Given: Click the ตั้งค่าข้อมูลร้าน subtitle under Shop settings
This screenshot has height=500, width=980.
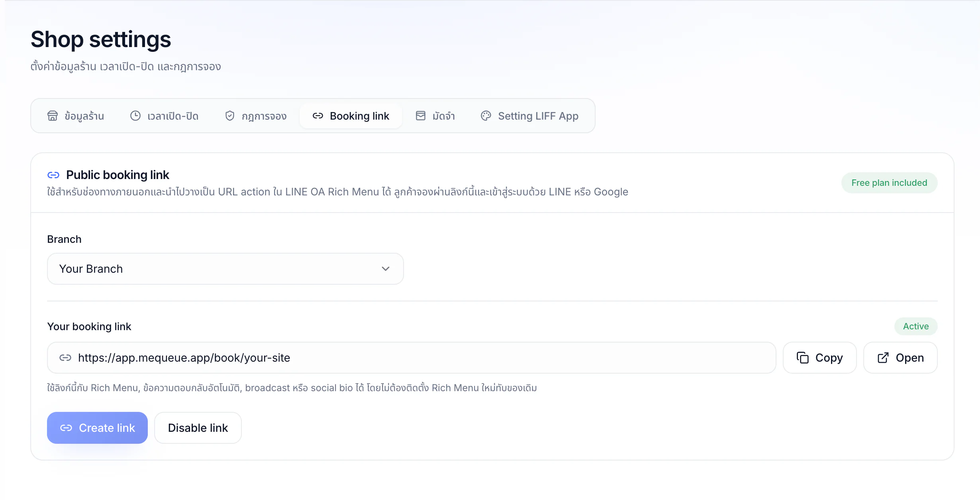Looking at the screenshot, I should (125, 66).
